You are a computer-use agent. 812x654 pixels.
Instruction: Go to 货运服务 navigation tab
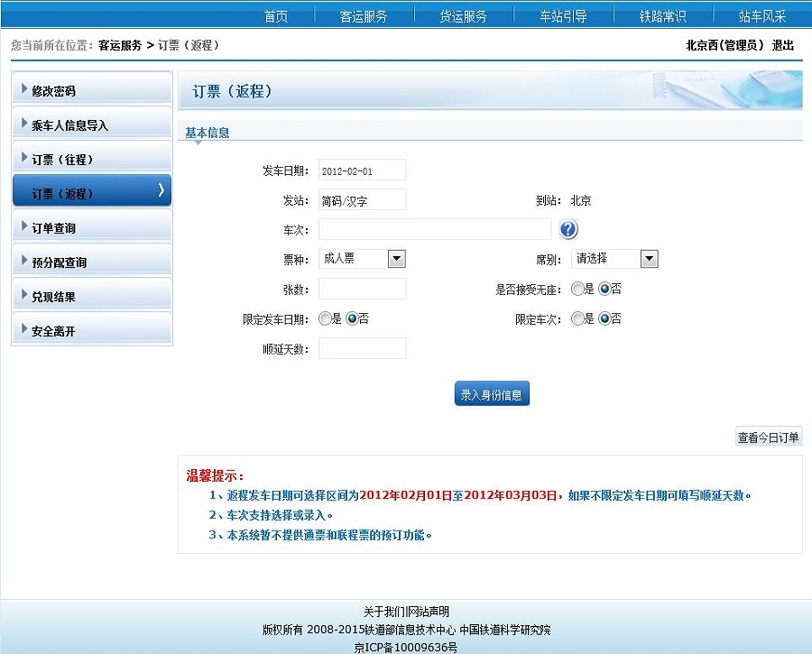(463, 16)
